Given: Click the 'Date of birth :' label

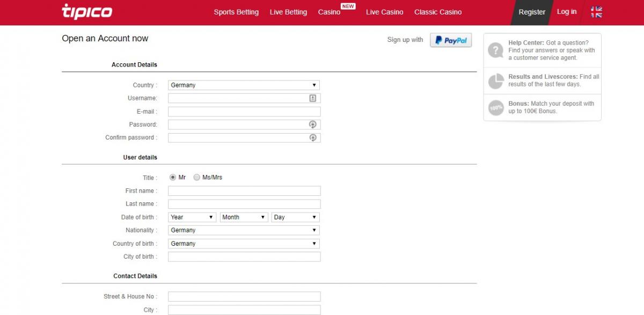Looking at the screenshot, I should (x=139, y=217).
